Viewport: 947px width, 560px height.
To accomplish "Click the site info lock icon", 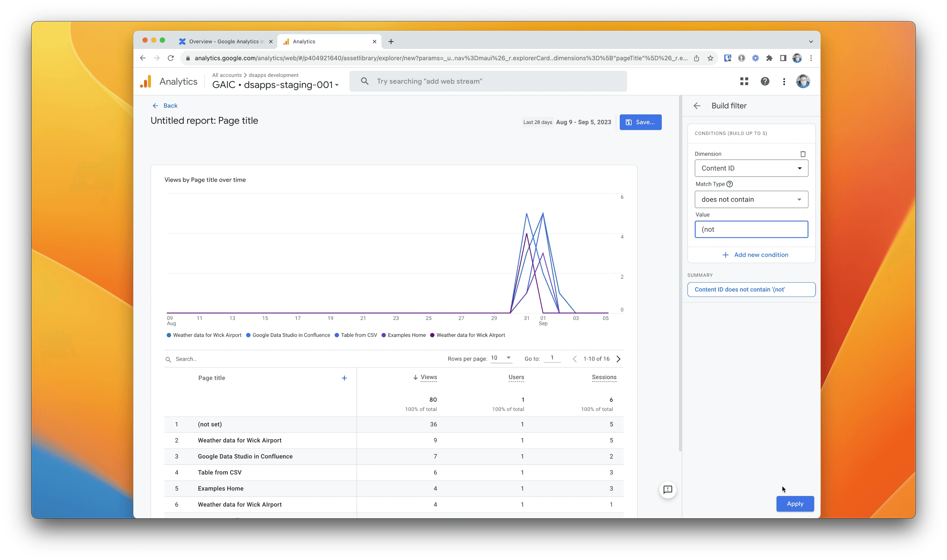I will point(188,58).
